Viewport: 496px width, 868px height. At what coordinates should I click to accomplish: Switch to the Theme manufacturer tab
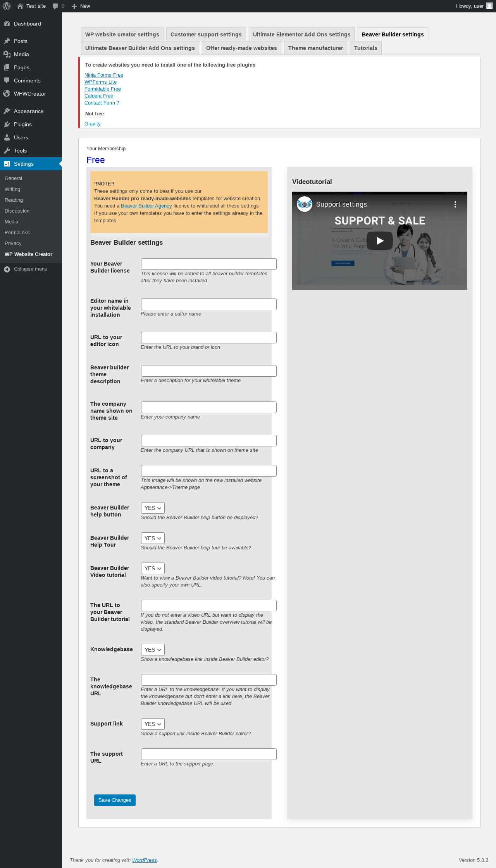pyautogui.click(x=315, y=48)
